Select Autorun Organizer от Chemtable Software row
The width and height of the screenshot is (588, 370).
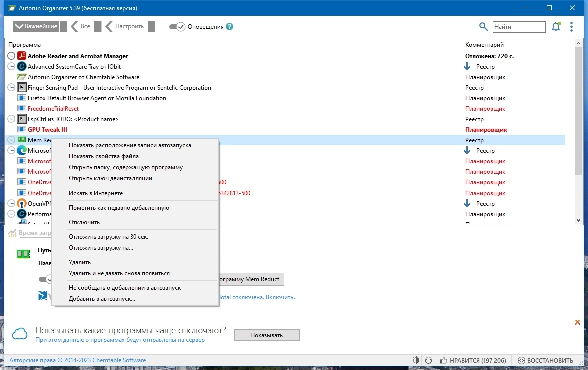pos(83,77)
